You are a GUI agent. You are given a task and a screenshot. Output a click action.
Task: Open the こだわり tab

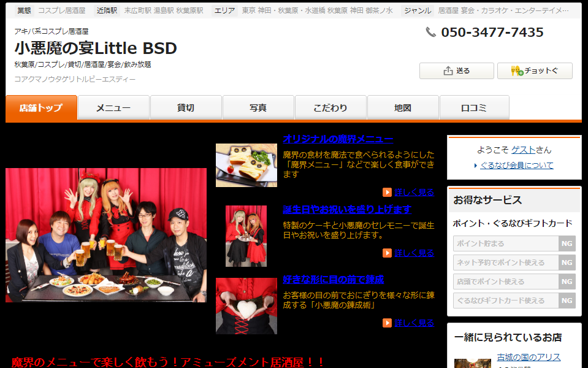click(x=330, y=108)
